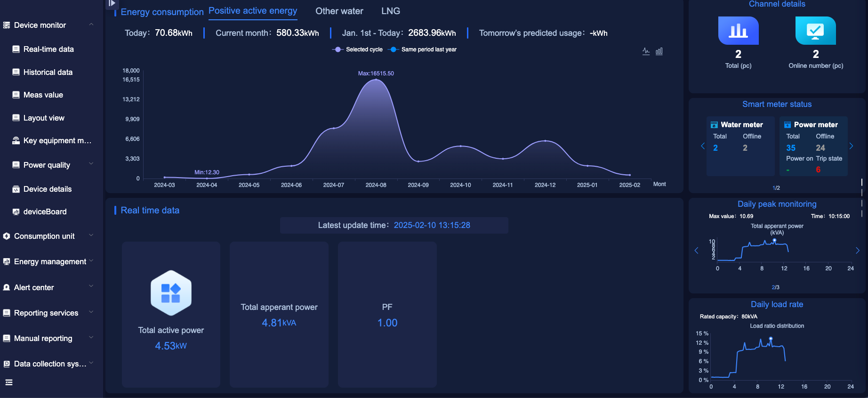Image resolution: width=868 pixels, height=398 pixels.
Task: Toggle the Selected cycle legend series
Action: [x=358, y=49]
